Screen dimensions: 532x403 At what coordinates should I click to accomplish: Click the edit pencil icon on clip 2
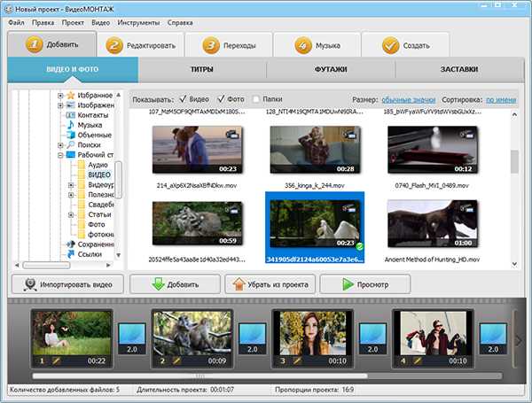pyautogui.click(x=176, y=361)
